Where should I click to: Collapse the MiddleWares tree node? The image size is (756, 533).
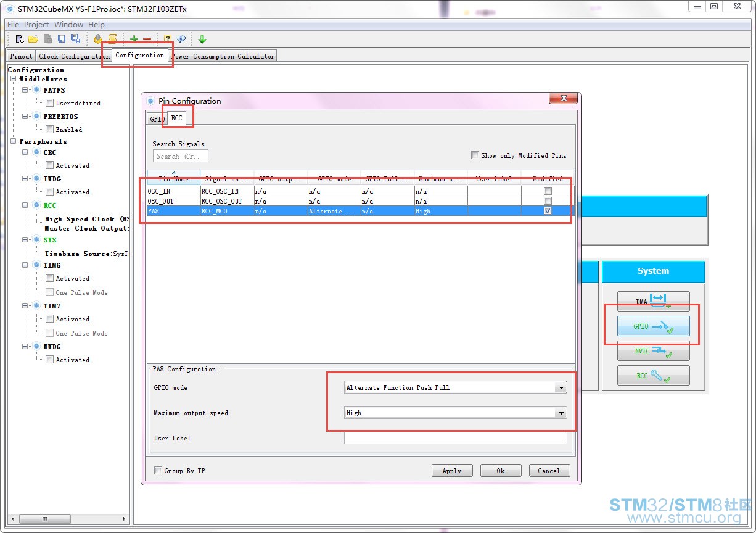click(x=14, y=79)
